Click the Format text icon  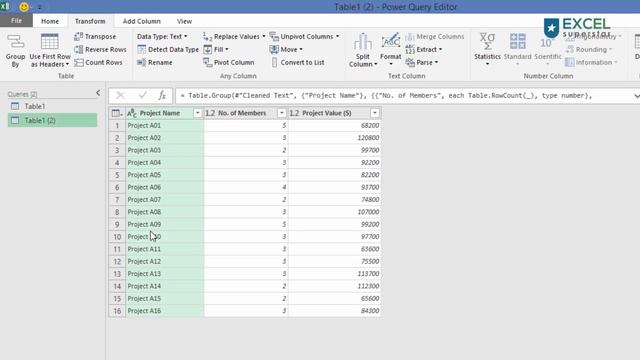click(x=391, y=42)
